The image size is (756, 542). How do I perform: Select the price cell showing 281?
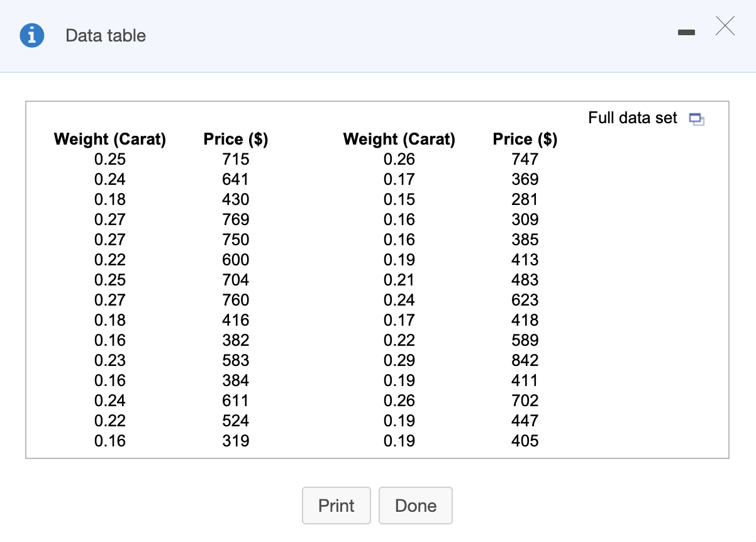pos(525,199)
